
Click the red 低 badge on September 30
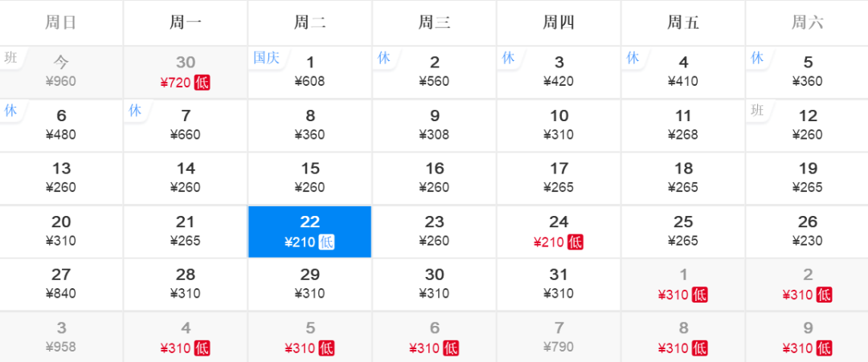202,83
